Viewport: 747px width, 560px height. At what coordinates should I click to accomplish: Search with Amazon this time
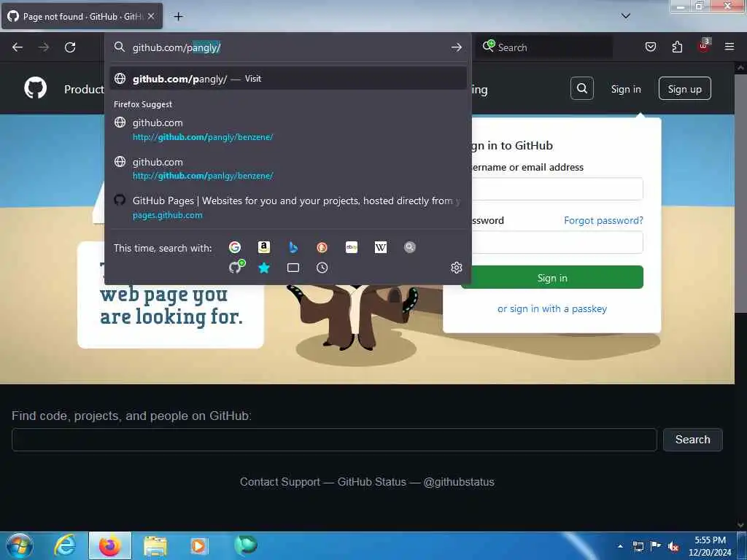pos(264,247)
